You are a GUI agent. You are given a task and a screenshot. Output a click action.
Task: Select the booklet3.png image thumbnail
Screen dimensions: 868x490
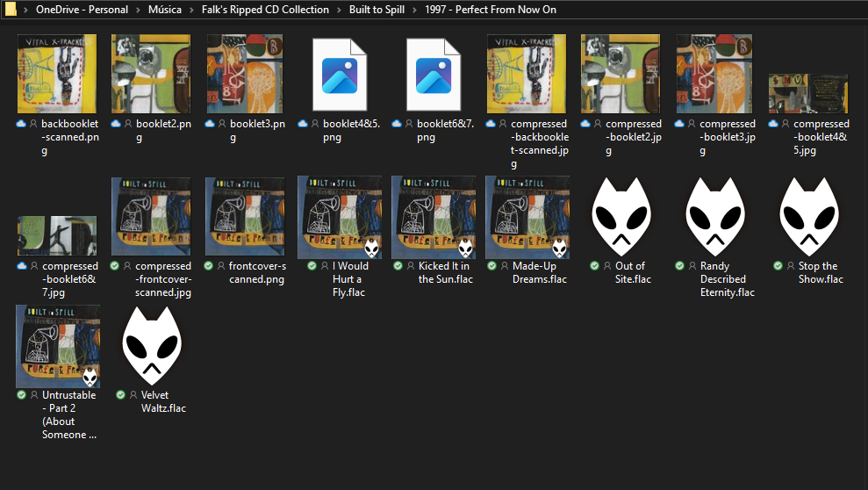point(245,74)
